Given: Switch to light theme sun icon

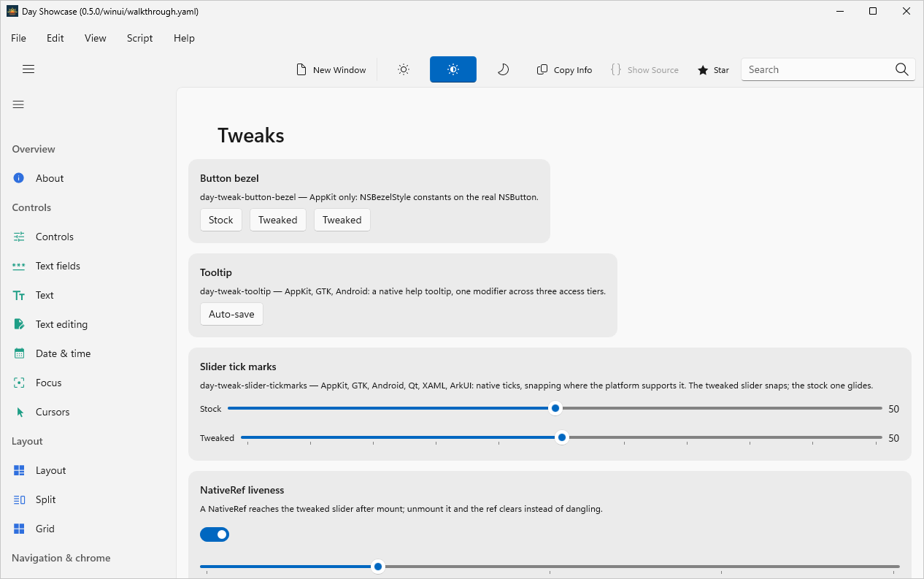Looking at the screenshot, I should [x=404, y=69].
